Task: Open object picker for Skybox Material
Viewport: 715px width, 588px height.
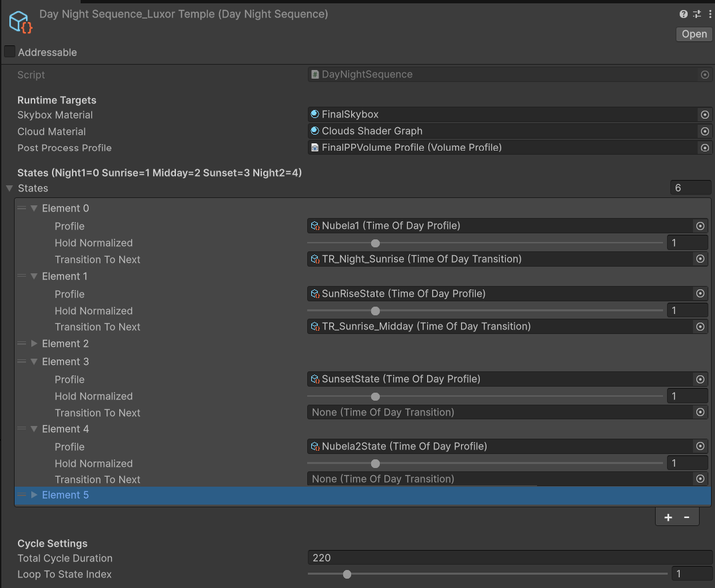Action: [704, 115]
